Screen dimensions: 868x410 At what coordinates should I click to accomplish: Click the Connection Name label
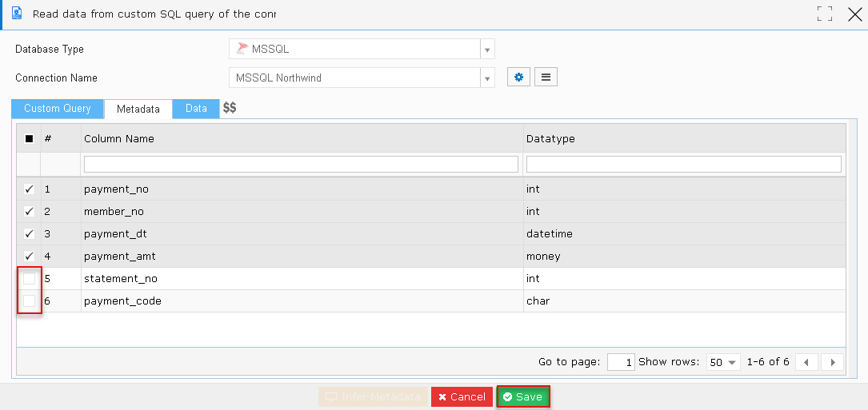click(56, 78)
